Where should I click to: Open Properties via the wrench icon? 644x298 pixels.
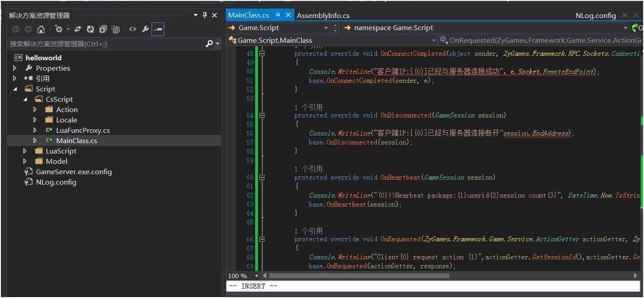145,29
